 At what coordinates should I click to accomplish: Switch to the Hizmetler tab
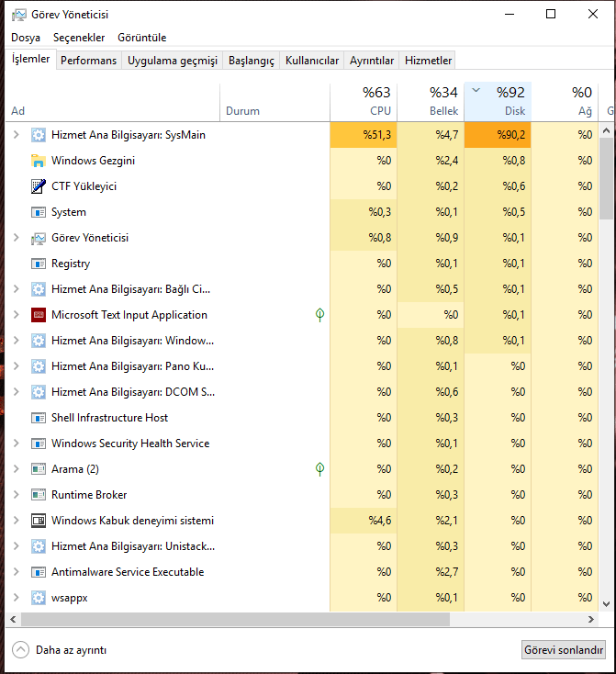tap(428, 61)
